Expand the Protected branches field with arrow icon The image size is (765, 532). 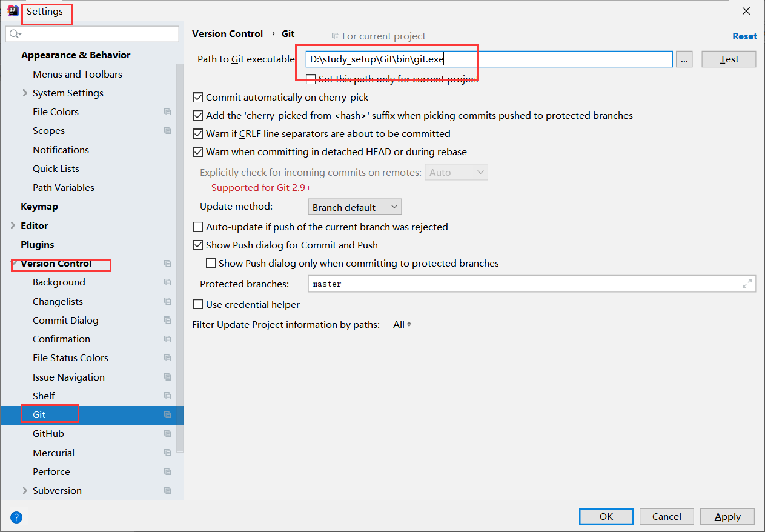coord(747,284)
